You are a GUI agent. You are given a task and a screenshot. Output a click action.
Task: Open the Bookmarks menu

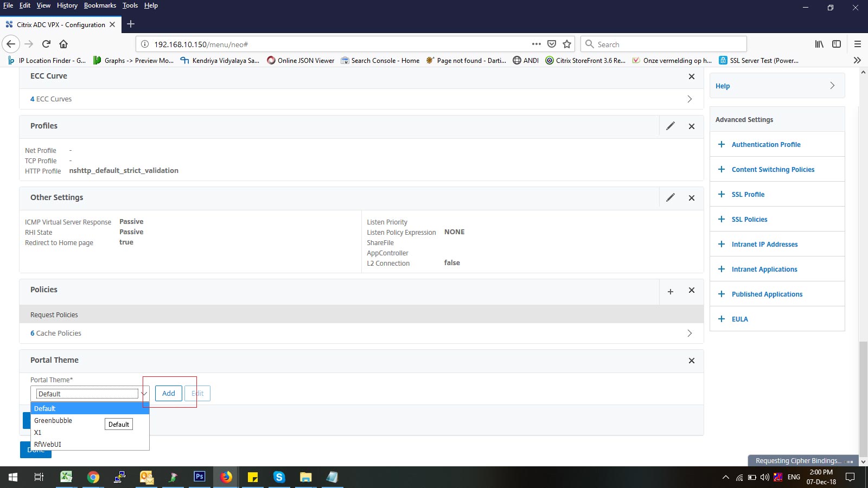100,5
